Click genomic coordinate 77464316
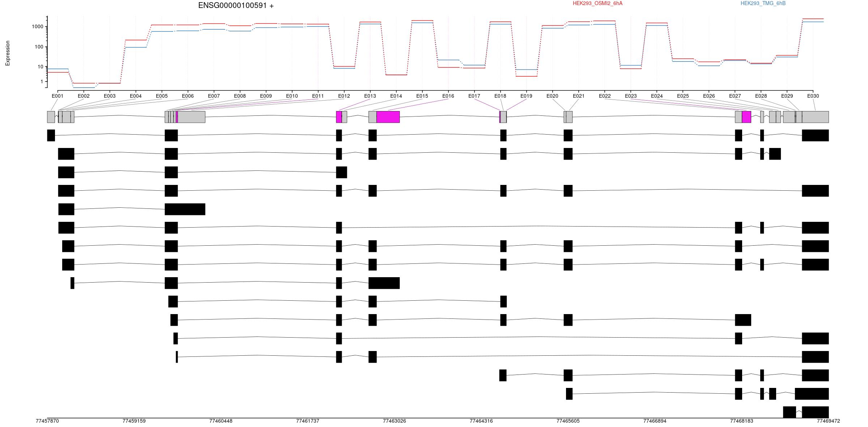 [x=481, y=421]
